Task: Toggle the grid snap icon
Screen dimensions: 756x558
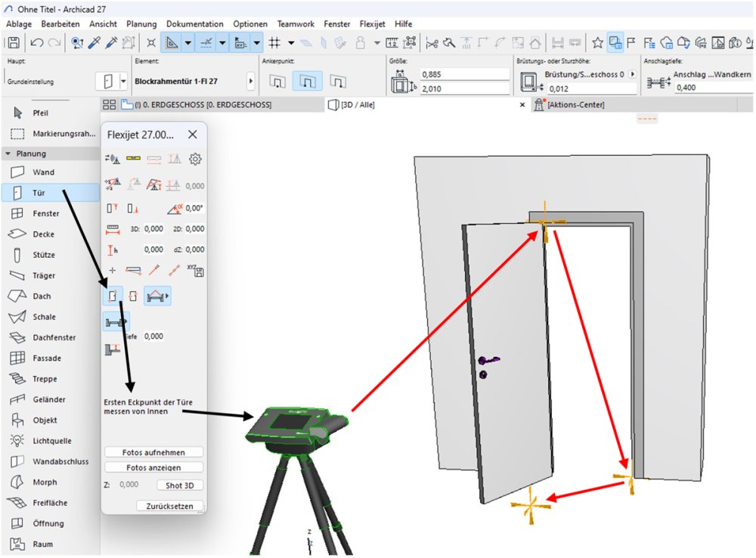Action: pos(274,43)
